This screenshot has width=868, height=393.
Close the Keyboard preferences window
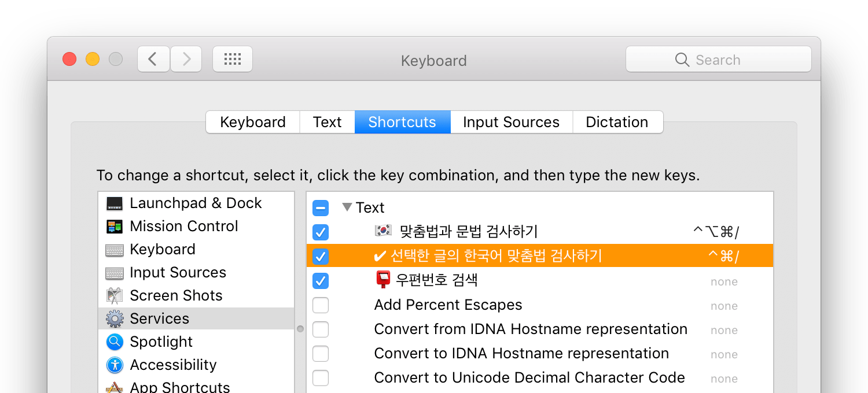point(69,59)
